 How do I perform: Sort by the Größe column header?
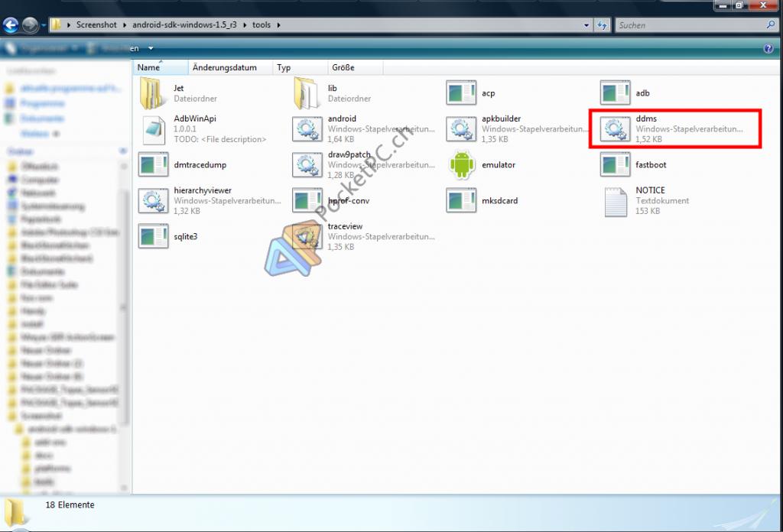coord(355,67)
